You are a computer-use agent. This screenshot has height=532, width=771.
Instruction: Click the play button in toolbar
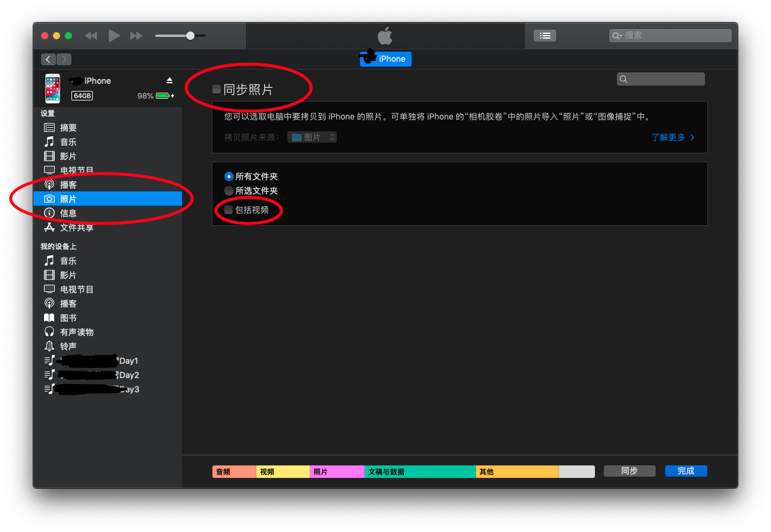[114, 36]
